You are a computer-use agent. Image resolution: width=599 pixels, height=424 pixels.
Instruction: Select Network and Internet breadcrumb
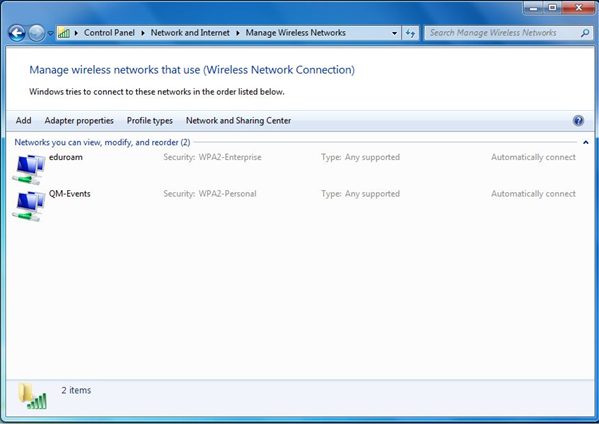tap(190, 33)
